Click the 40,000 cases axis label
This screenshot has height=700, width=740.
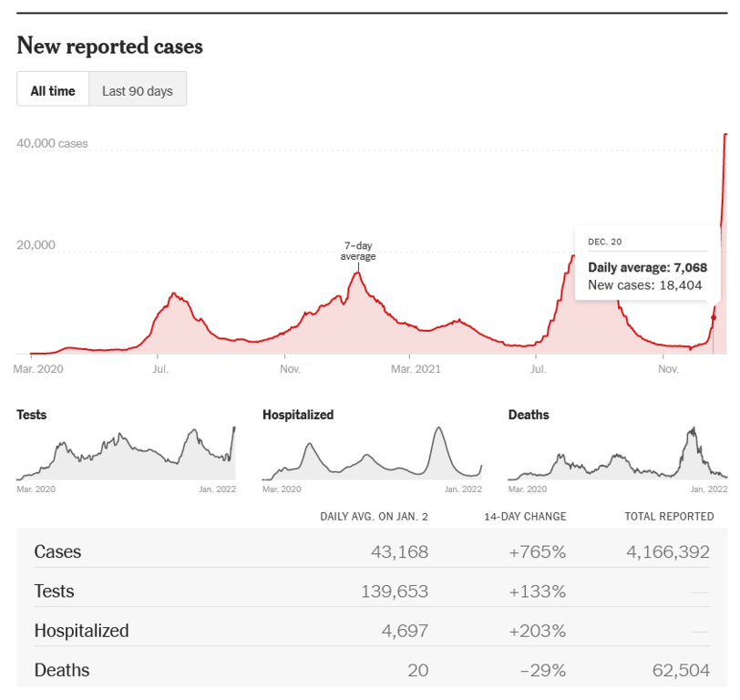click(x=53, y=143)
